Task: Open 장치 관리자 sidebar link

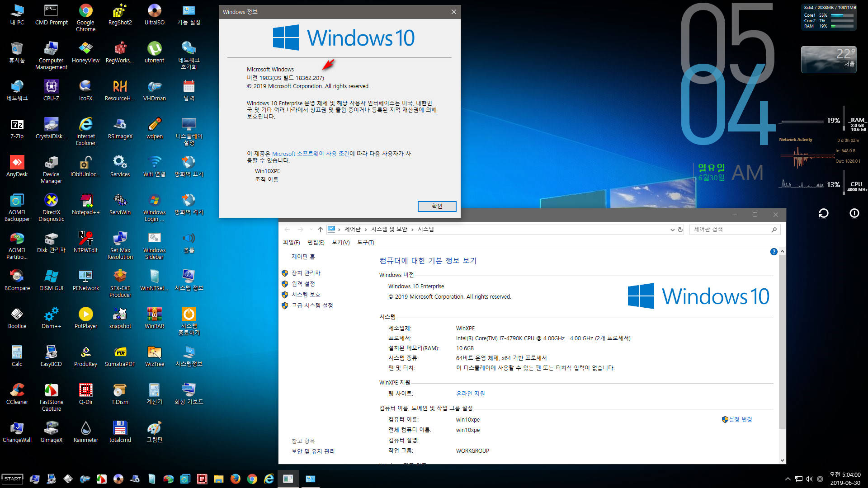Action: pyautogui.click(x=306, y=273)
